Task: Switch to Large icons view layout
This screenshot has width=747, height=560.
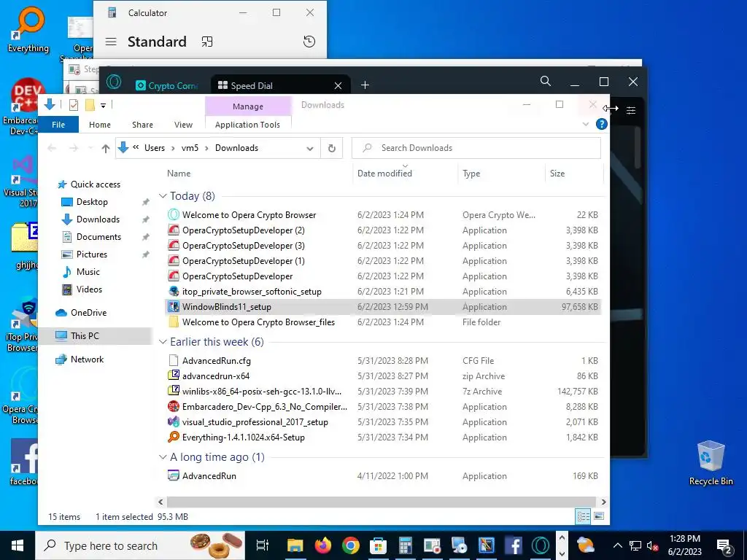Action: [599, 516]
